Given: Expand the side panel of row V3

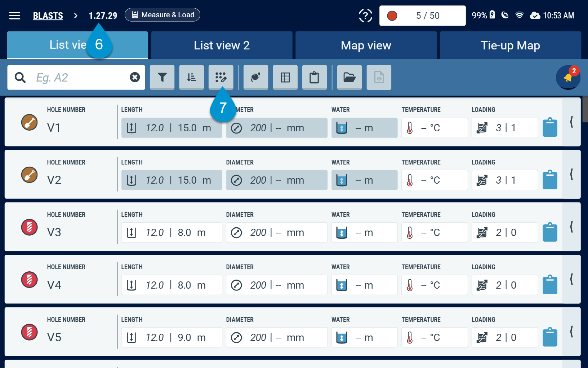Looking at the screenshot, I should click(x=571, y=227).
